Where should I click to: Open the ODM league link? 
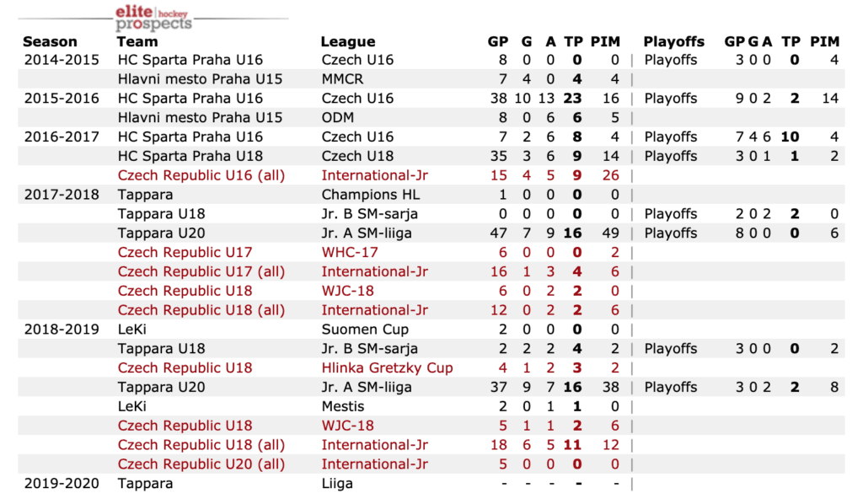click(x=338, y=117)
